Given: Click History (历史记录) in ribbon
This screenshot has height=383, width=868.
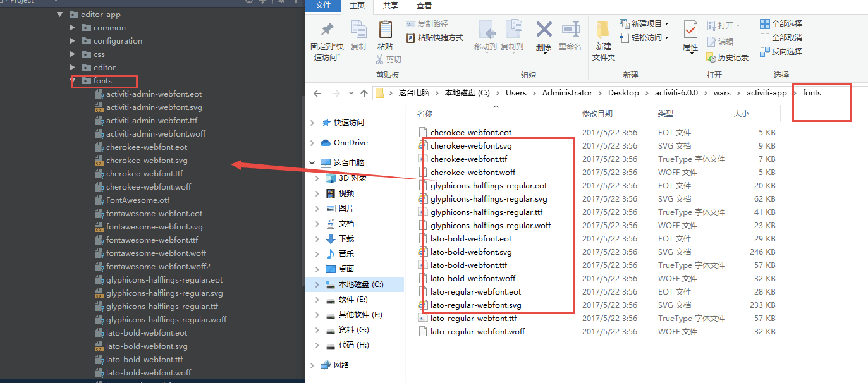Looking at the screenshot, I should coord(728,57).
